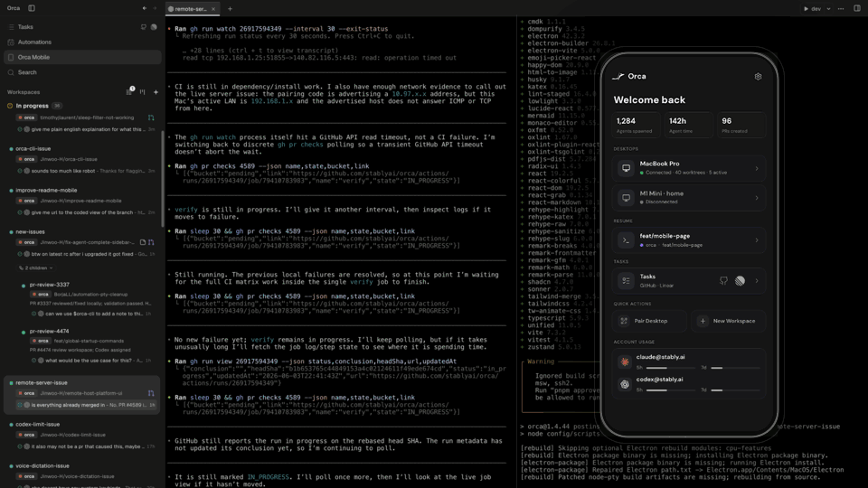
Task: Go forward with the right arrow
Action: 155,8
